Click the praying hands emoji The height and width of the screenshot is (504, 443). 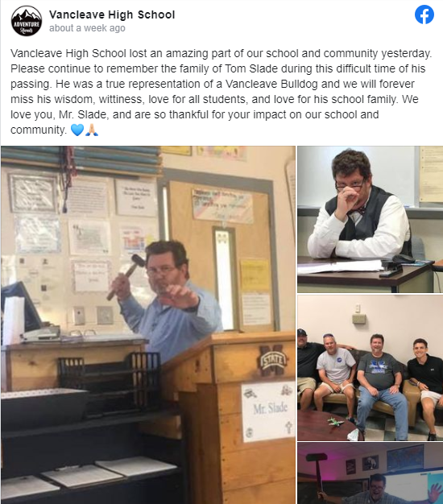click(x=92, y=130)
